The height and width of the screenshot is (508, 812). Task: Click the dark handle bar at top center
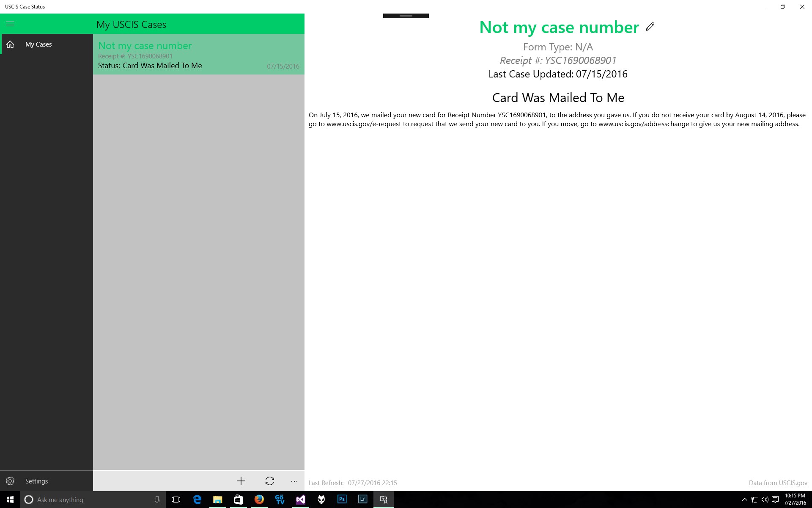[406, 16]
